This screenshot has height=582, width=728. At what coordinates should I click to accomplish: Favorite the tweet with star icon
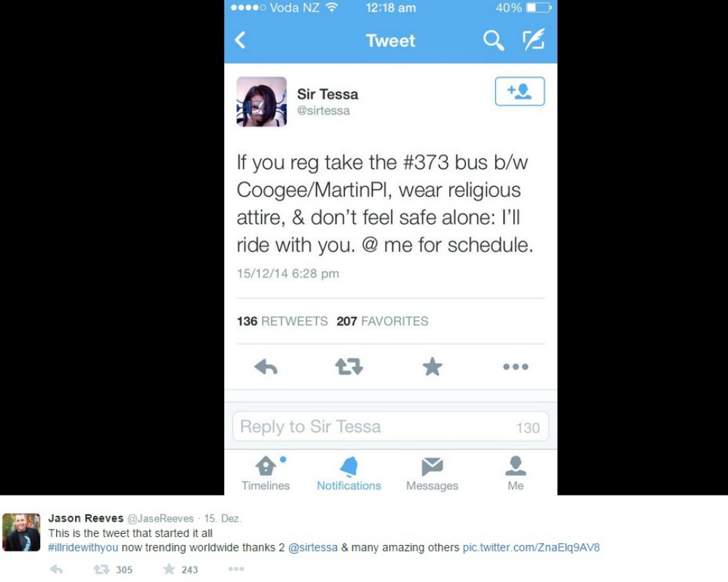click(432, 367)
